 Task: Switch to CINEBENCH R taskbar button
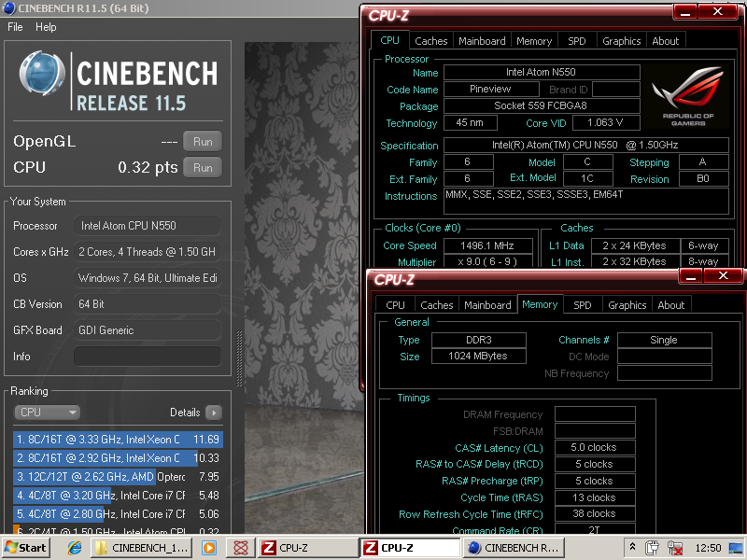(514, 548)
